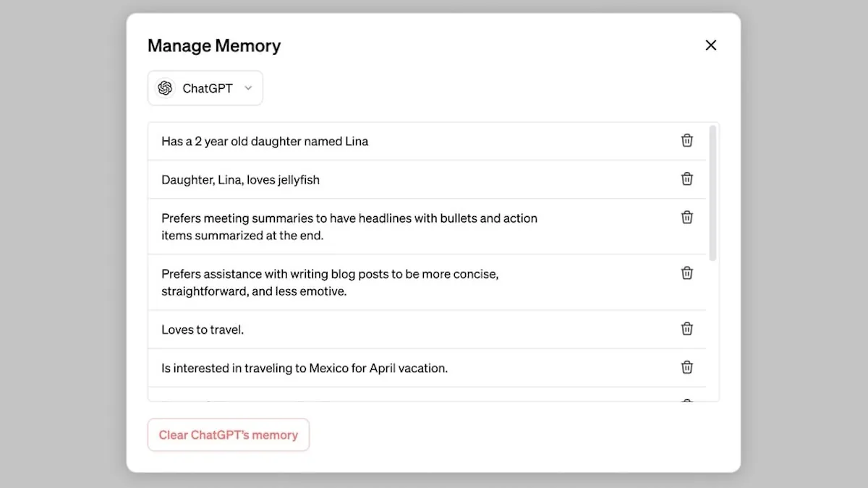868x488 pixels.
Task: Click the ChatGPT selector pill
Action: [x=205, y=87]
